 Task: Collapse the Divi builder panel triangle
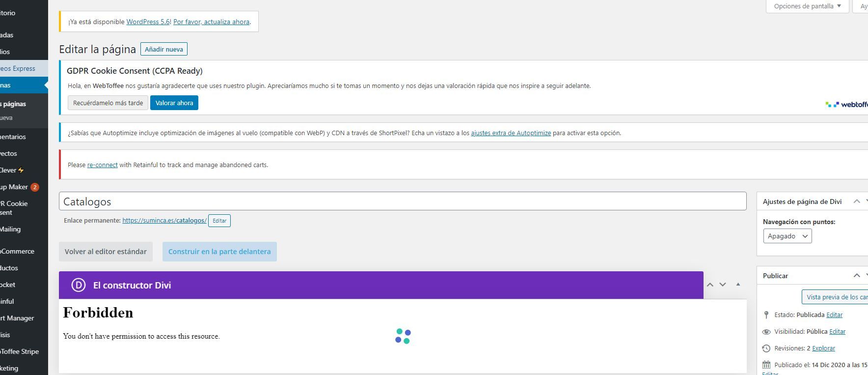click(x=738, y=284)
